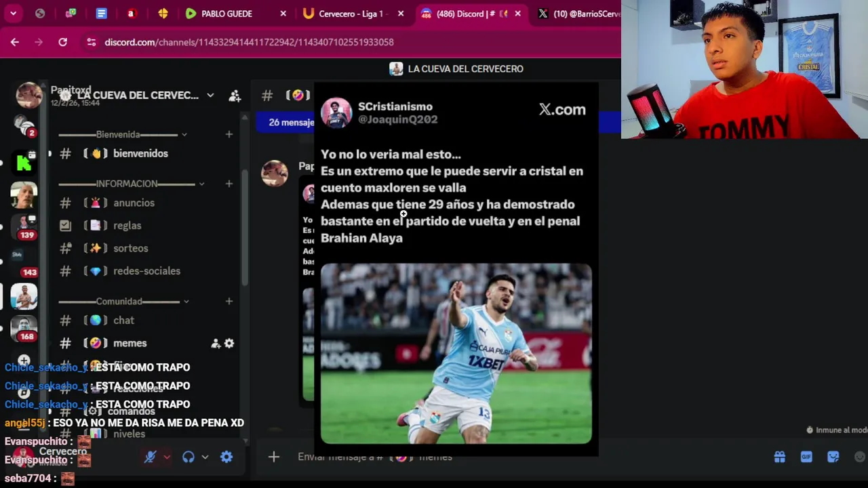Create channel in Comunidad category
Screen dimensions: 868x488
229,301
